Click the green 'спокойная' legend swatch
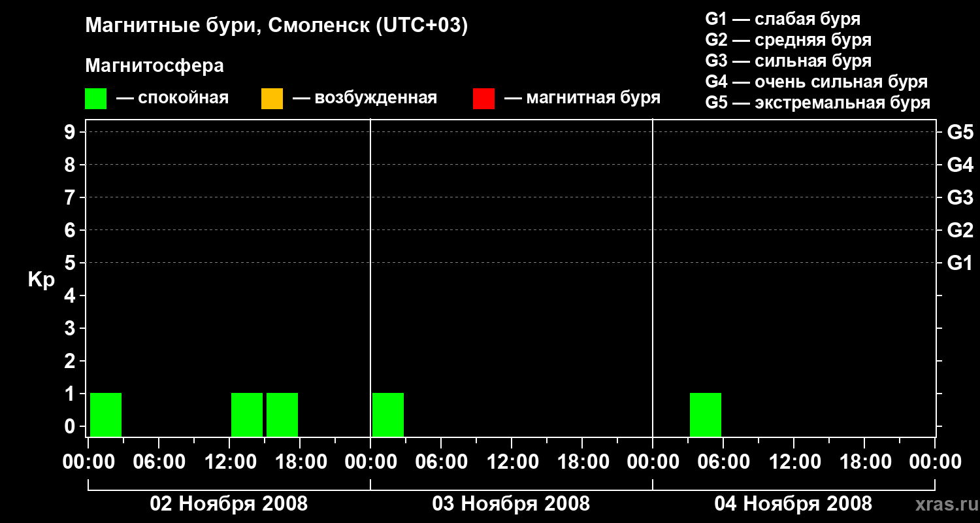Viewport: 980px width, 523px height. tap(95, 99)
